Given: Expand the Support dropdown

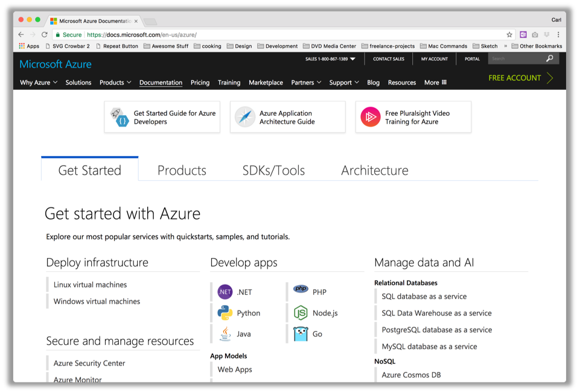Looking at the screenshot, I should [x=344, y=83].
